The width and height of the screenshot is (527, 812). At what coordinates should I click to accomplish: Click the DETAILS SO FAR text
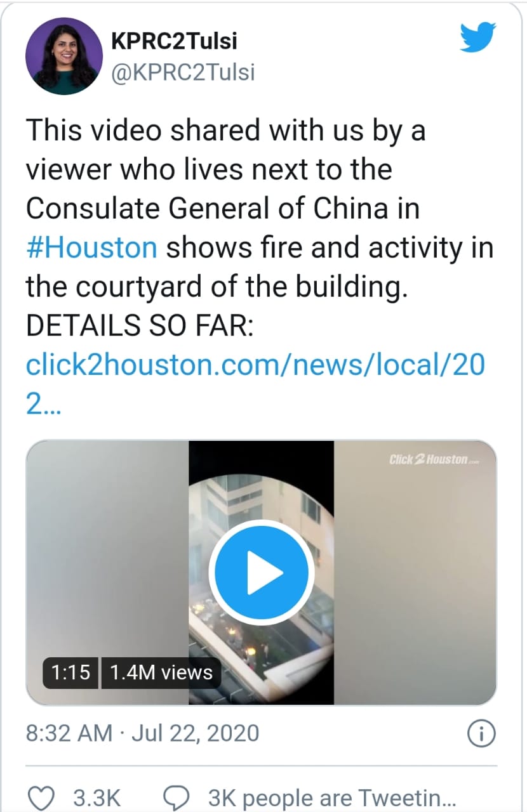[x=140, y=325]
